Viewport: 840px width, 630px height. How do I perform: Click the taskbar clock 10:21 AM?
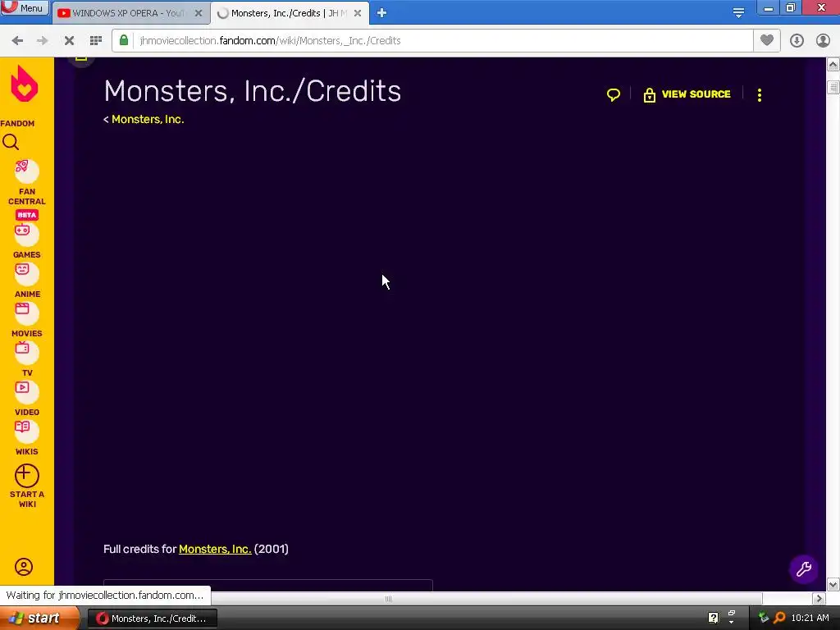pos(810,619)
